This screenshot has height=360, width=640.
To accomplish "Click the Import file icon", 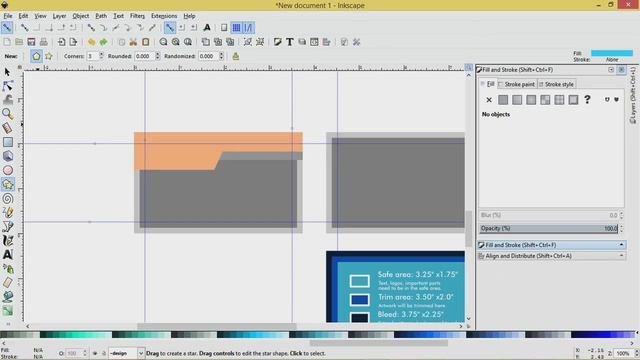I will tap(61, 42).
